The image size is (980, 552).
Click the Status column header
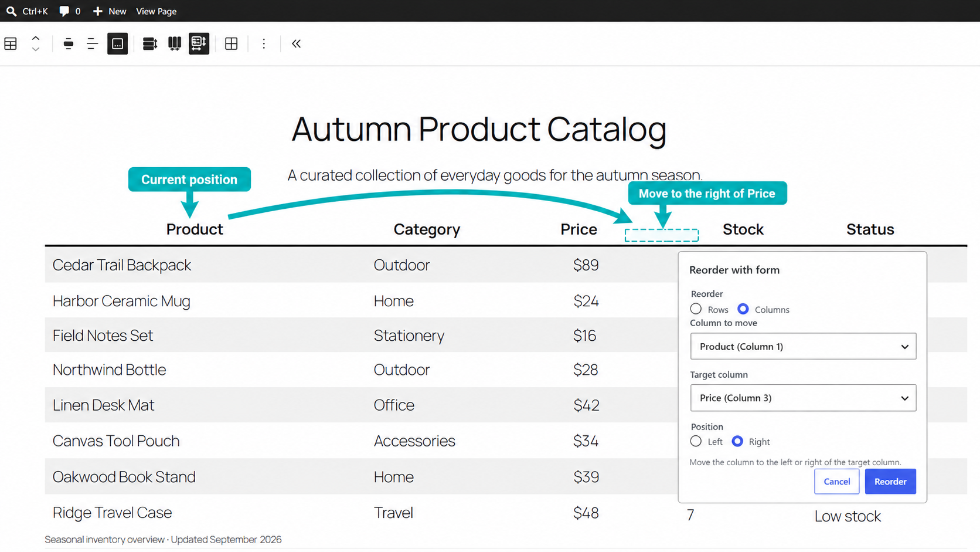pyautogui.click(x=870, y=229)
